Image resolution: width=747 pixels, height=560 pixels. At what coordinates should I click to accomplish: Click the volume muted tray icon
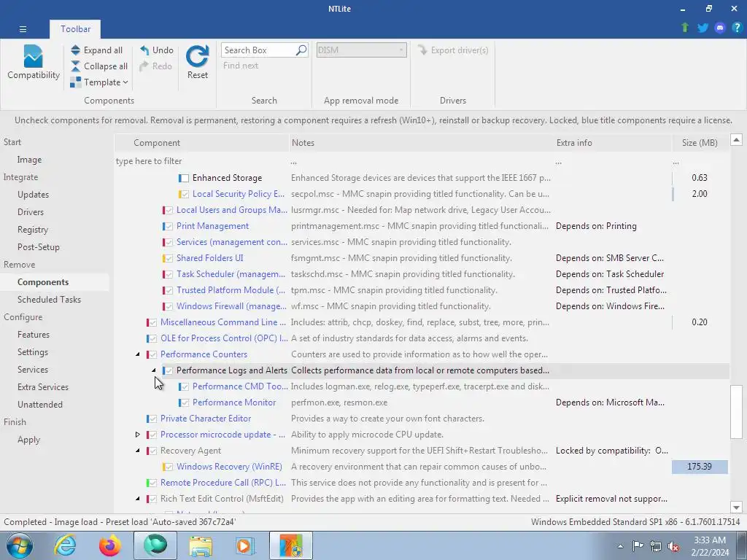coord(673,546)
